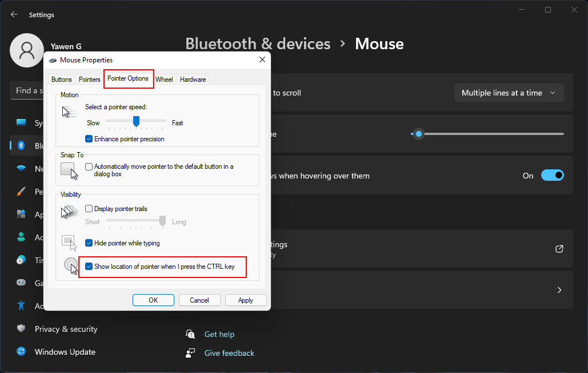Toggle Show location of pointer CTRL checkbox
588x373 pixels.
point(89,267)
